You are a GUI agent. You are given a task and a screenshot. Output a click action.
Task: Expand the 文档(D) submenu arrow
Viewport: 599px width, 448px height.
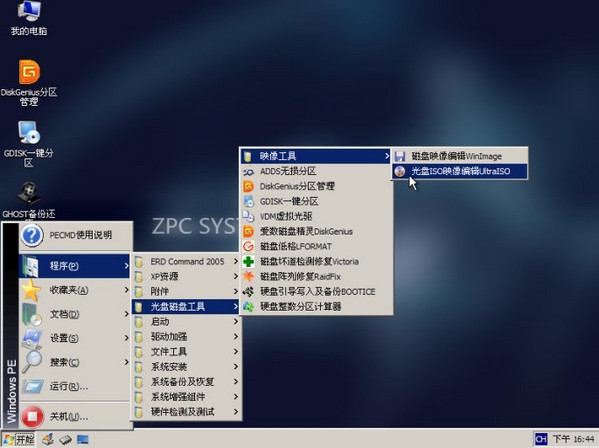[126, 314]
